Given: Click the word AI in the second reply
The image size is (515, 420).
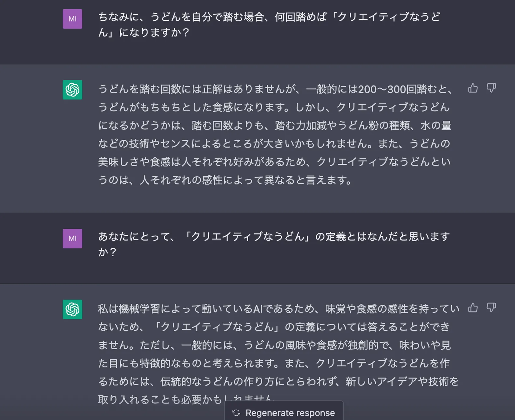Looking at the screenshot, I should pos(258,308).
